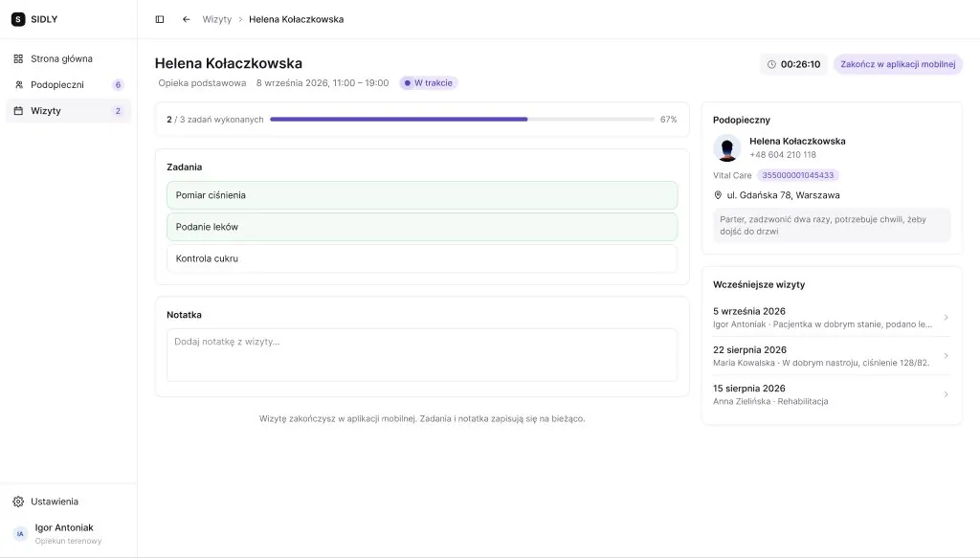This screenshot has width=980, height=558.
Task: Click the visit note text field
Action: [422, 355]
